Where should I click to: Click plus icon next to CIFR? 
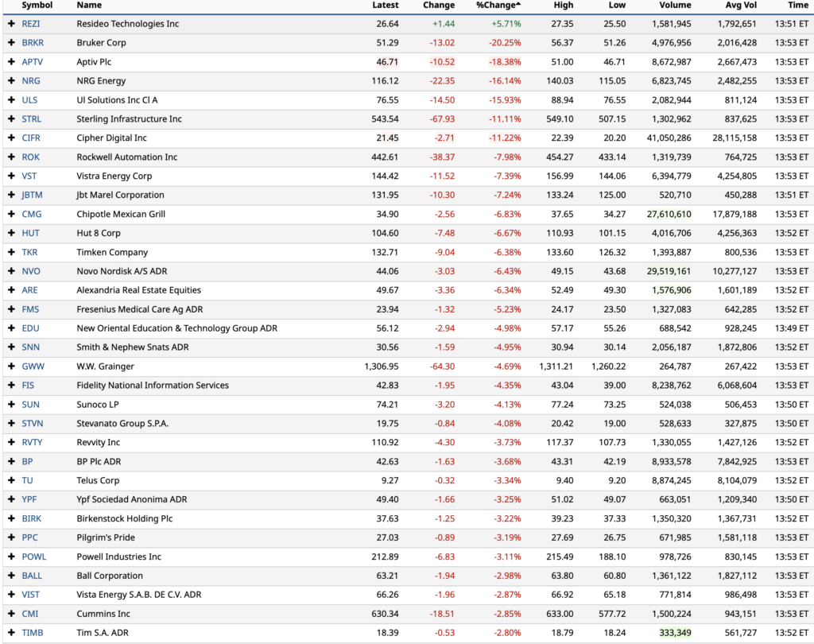point(11,138)
